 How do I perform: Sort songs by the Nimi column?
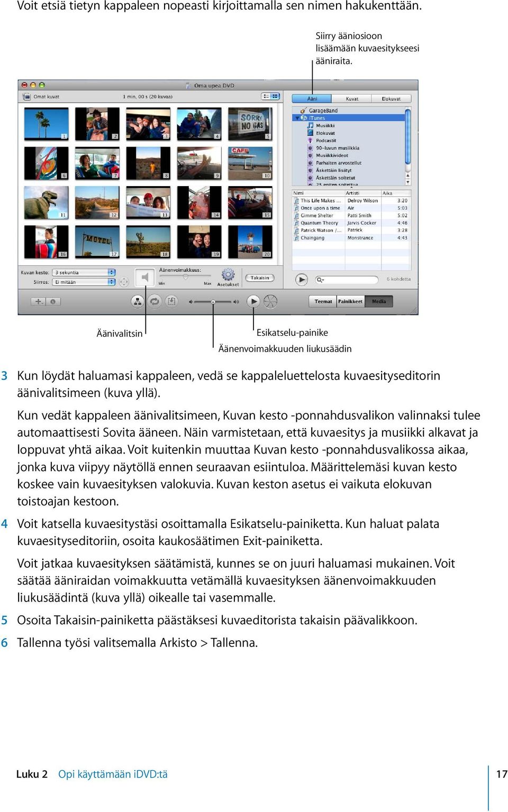(x=319, y=193)
